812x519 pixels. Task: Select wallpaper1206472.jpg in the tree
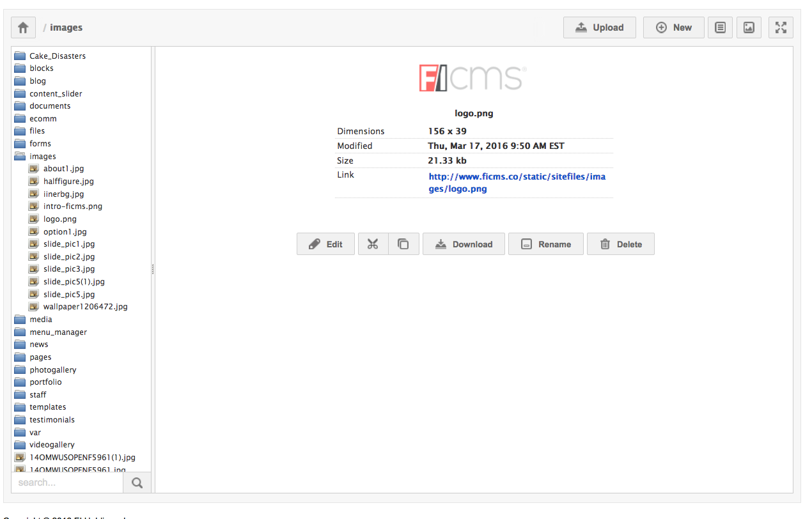click(85, 307)
